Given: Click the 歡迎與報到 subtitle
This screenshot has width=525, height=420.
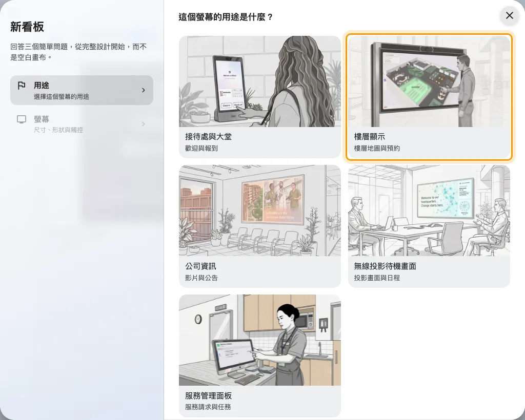Looking at the screenshot, I should click(x=201, y=148).
